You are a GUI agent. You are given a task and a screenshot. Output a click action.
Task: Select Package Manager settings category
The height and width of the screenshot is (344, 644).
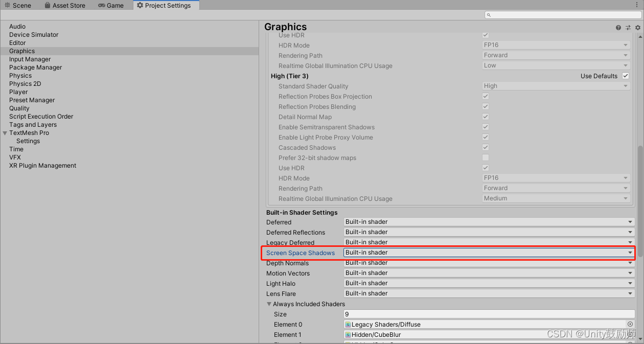coord(36,67)
